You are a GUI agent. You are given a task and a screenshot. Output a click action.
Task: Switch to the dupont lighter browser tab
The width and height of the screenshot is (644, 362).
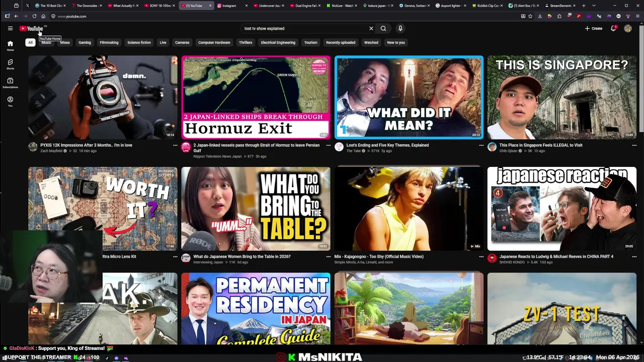coord(451,6)
